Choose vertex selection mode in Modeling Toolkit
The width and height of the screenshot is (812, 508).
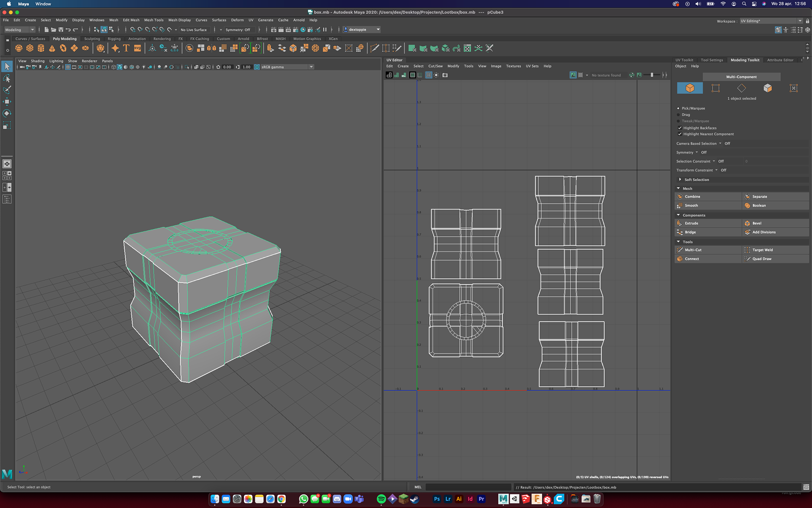716,88
